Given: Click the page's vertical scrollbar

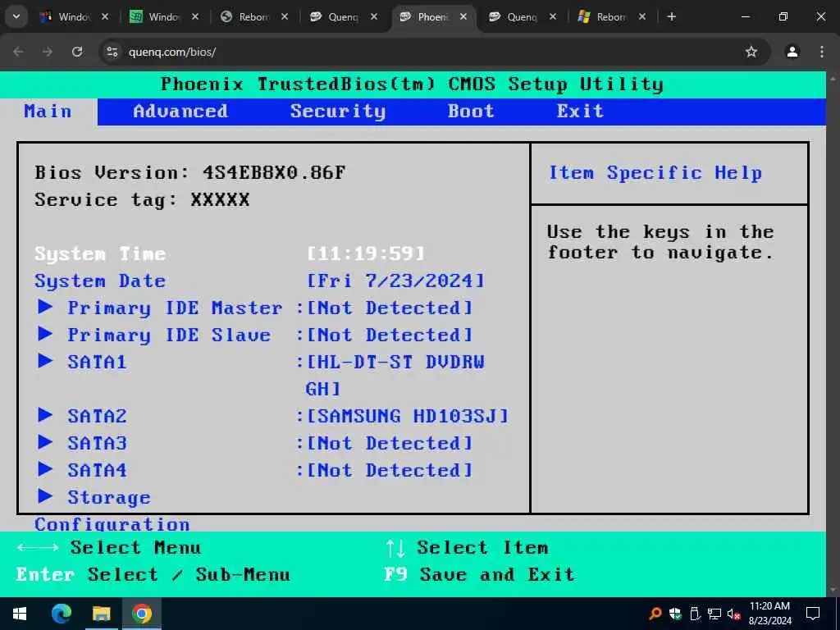Looking at the screenshot, I should point(833,334).
